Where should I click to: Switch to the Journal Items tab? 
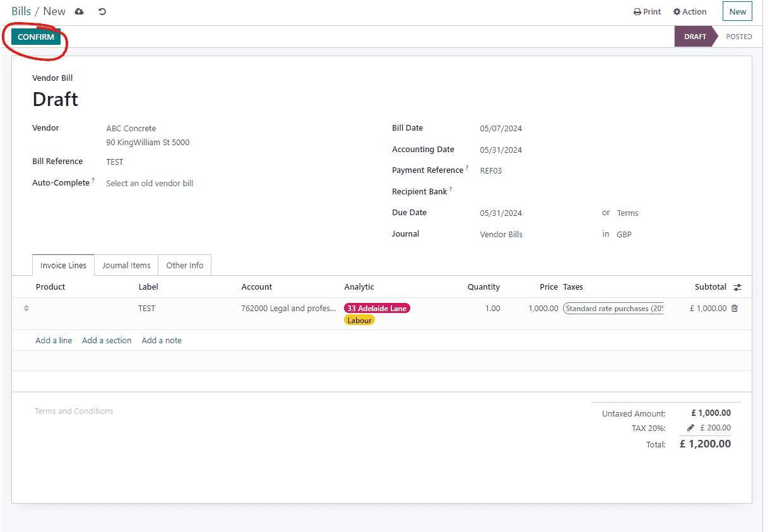point(126,266)
